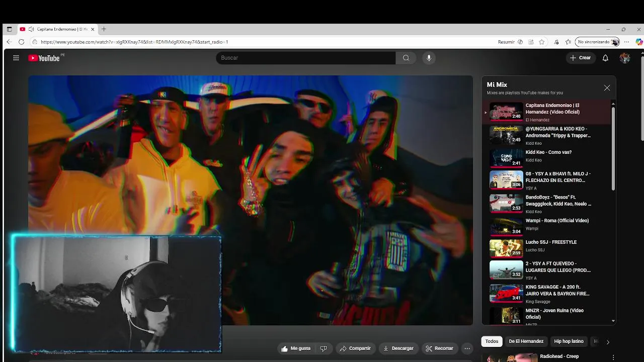Start voice search with microphone icon
The image size is (644, 362).
click(x=429, y=58)
